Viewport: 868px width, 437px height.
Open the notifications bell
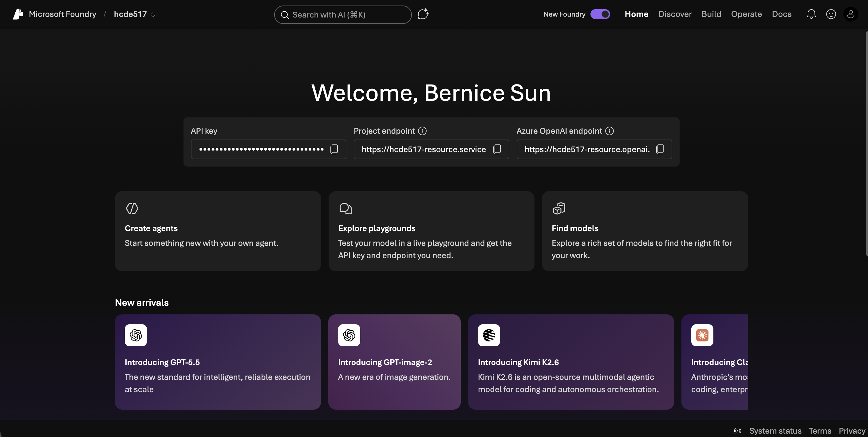coord(811,14)
